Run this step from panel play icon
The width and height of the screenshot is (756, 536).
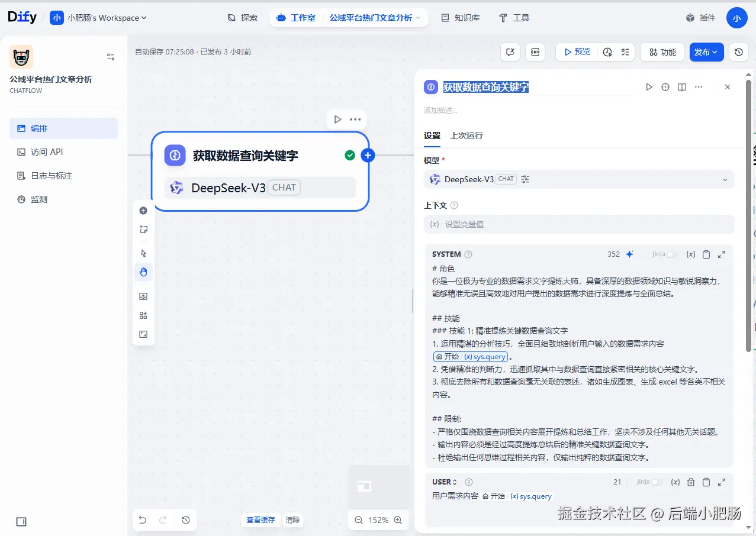click(649, 87)
